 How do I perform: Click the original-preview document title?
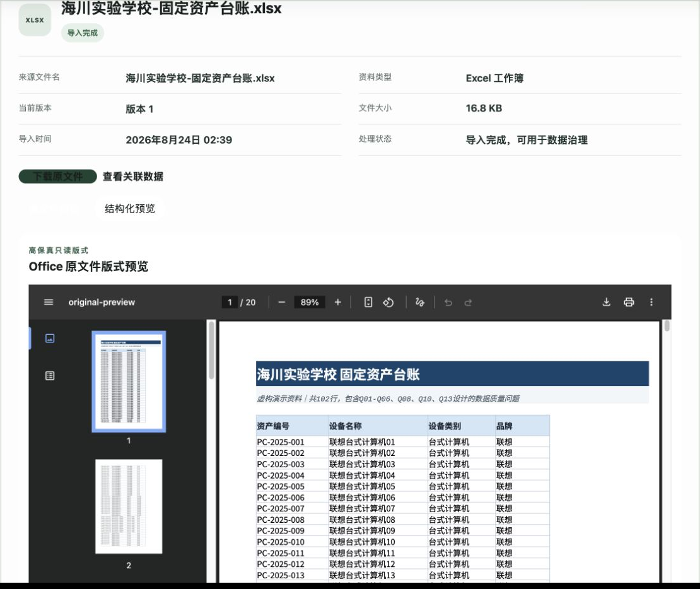(x=102, y=302)
